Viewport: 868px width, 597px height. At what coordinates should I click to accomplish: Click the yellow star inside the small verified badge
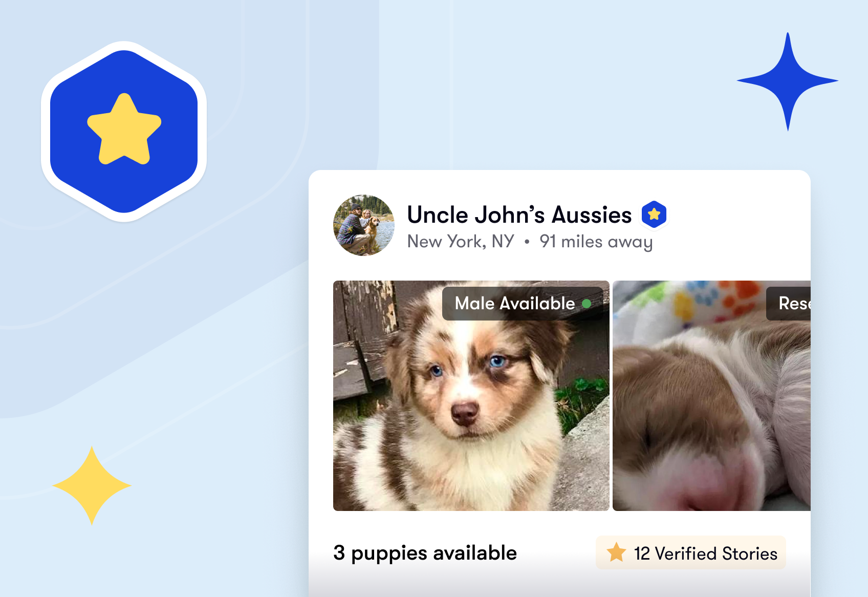click(x=654, y=215)
